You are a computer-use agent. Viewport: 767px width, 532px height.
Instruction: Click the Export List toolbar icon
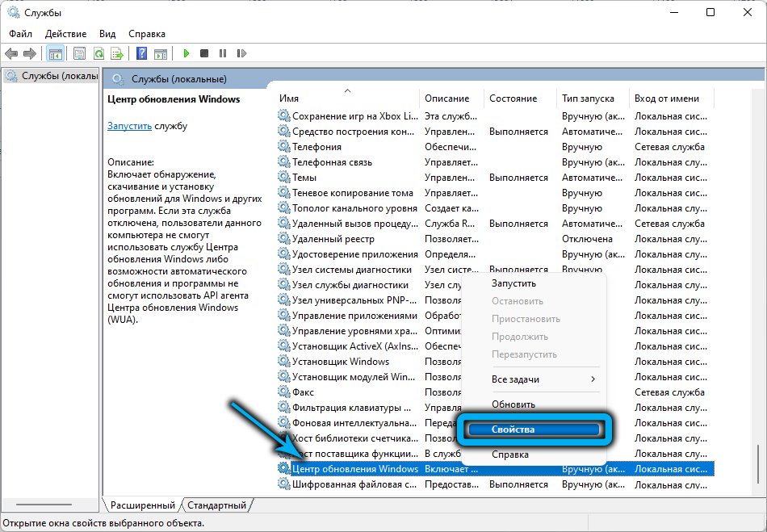[117, 53]
